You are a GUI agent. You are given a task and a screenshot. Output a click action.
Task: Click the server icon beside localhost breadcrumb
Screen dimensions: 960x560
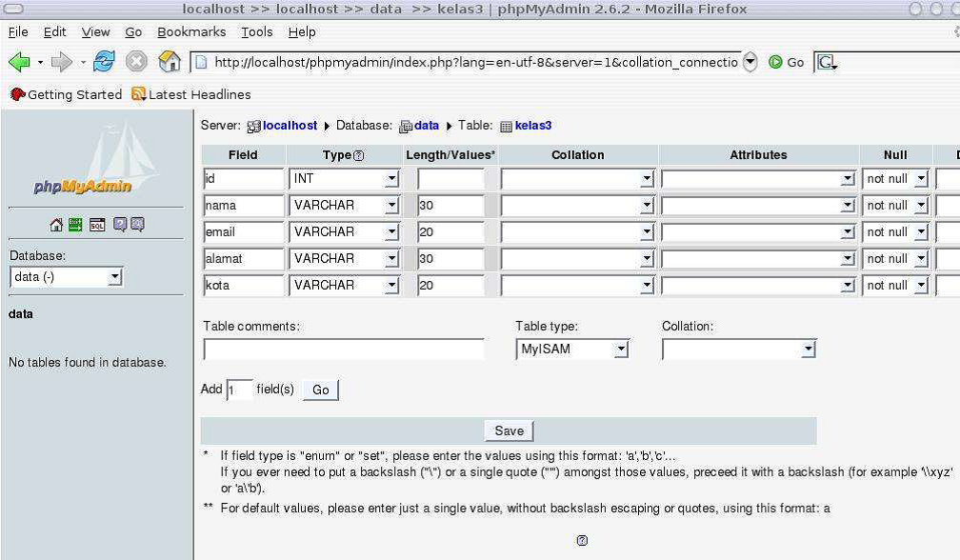(x=252, y=126)
